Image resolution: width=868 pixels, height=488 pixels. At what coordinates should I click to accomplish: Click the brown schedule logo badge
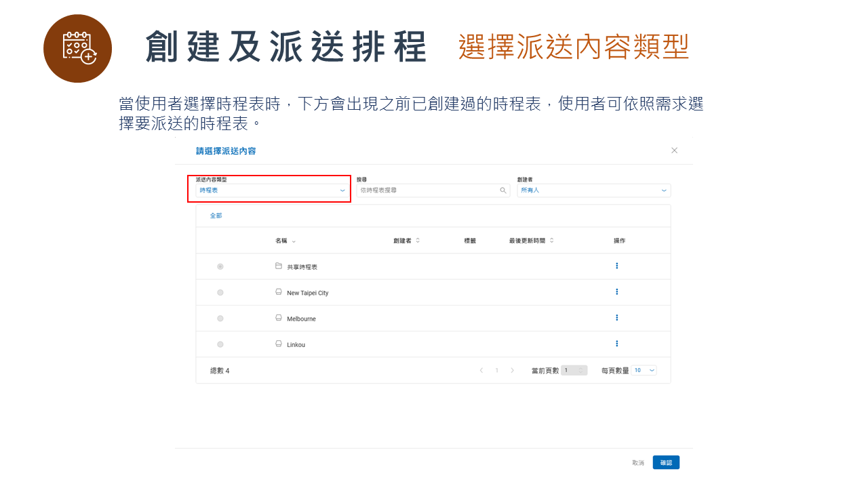(x=77, y=49)
